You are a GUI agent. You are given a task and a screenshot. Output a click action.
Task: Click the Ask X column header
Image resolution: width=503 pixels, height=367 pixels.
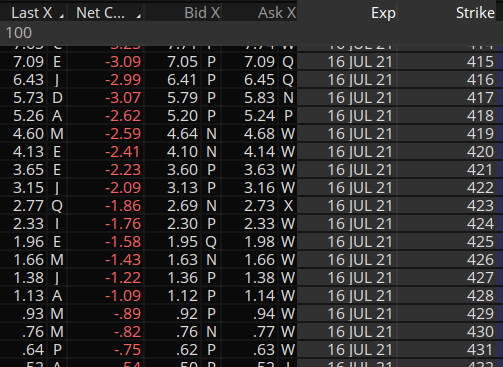pos(277,13)
